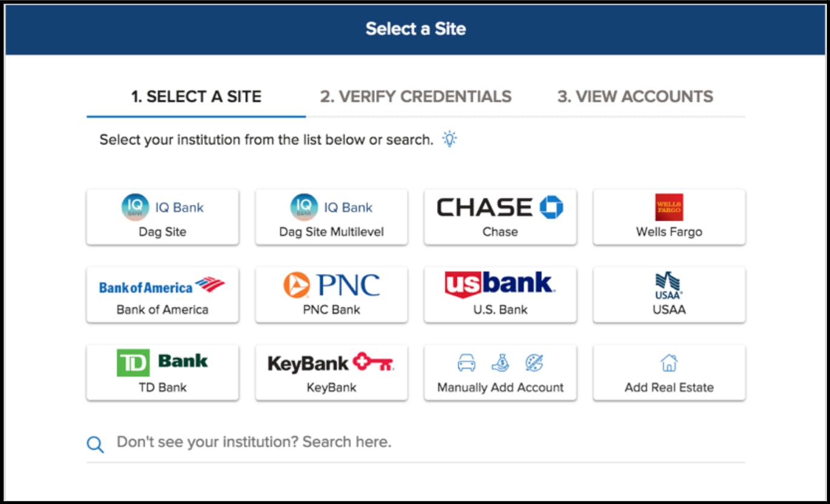Click the paint palette icon
The width and height of the screenshot is (830, 504).
[534, 363]
